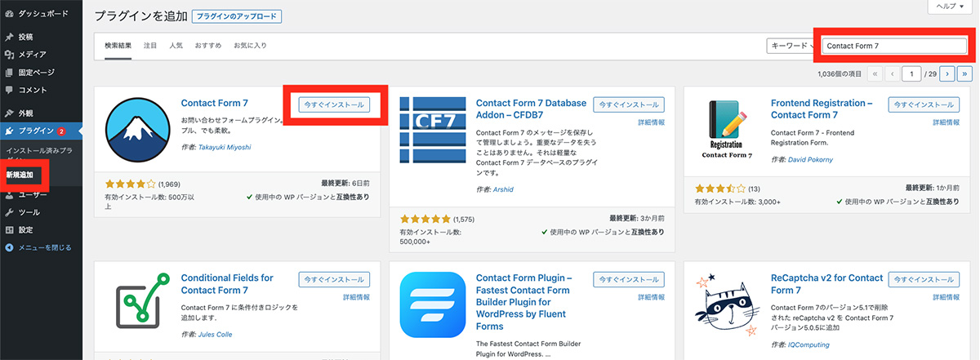Open 詳細情報 for Frontend Registration plugin

(x=946, y=122)
